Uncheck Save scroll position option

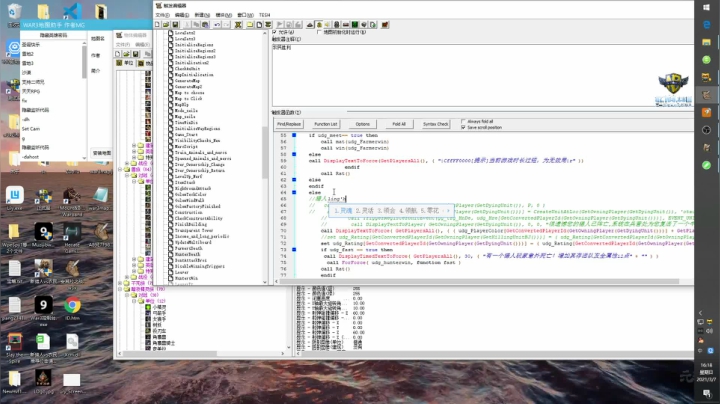[461, 127]
